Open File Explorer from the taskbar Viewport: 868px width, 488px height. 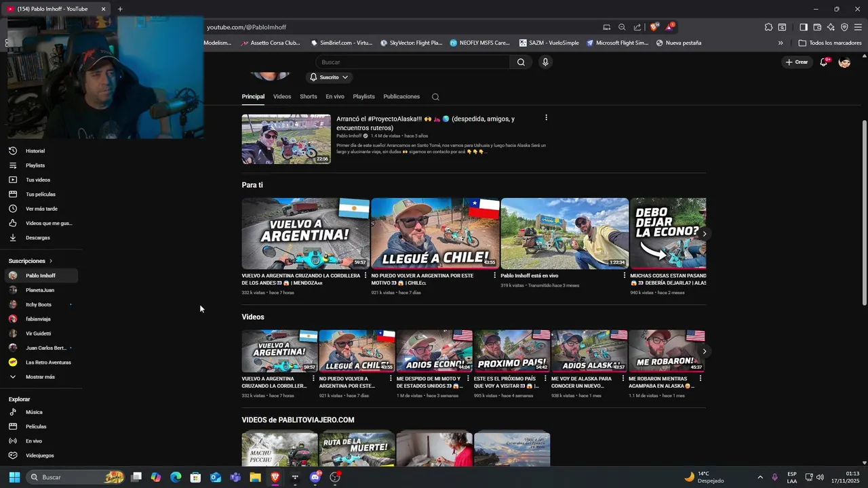tap(255, 477)
